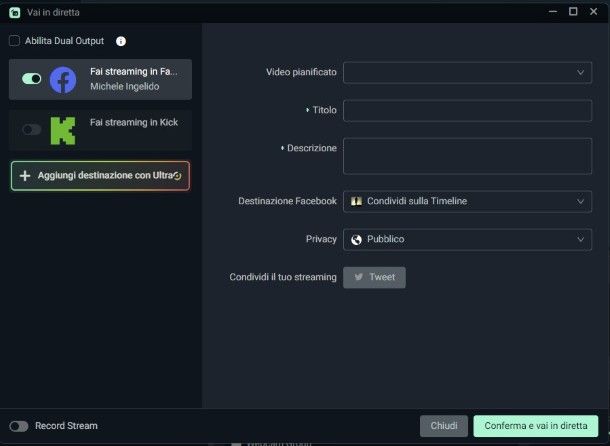The height and width of the screenshot is (446, 610).
Task: Open the Dual Output info icon
Action: click(x=121, y=41)
